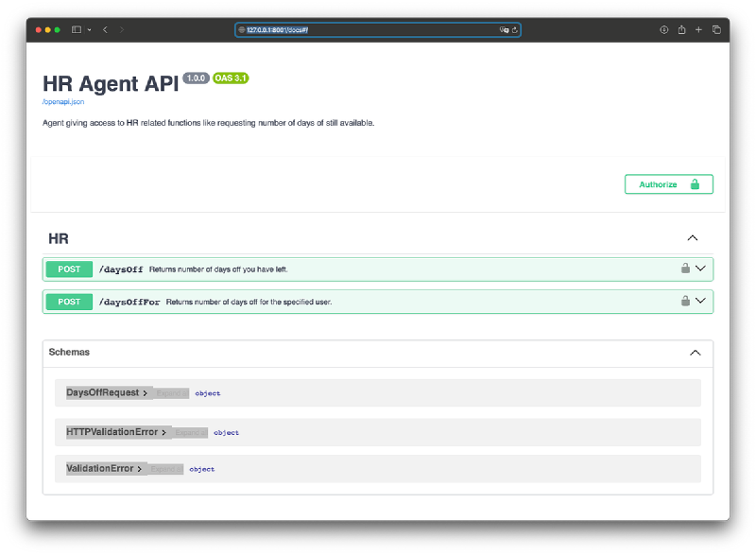
Task: Go back with the browser back arrow
Action: pyautogui.click(x=105, y=30)
